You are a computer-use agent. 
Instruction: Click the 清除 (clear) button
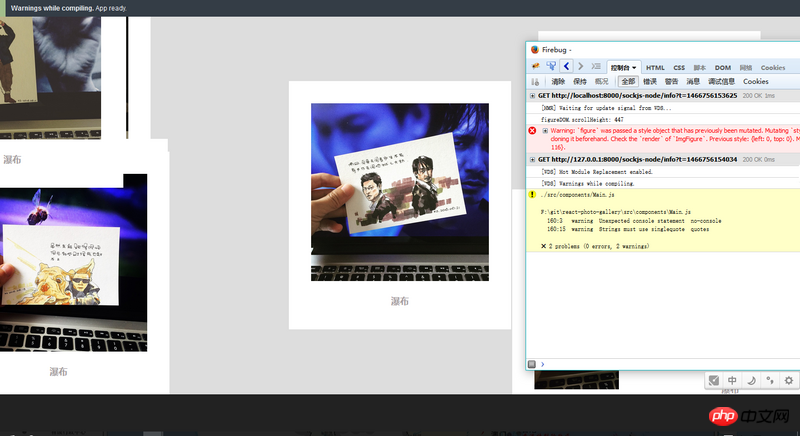[558, 81]
